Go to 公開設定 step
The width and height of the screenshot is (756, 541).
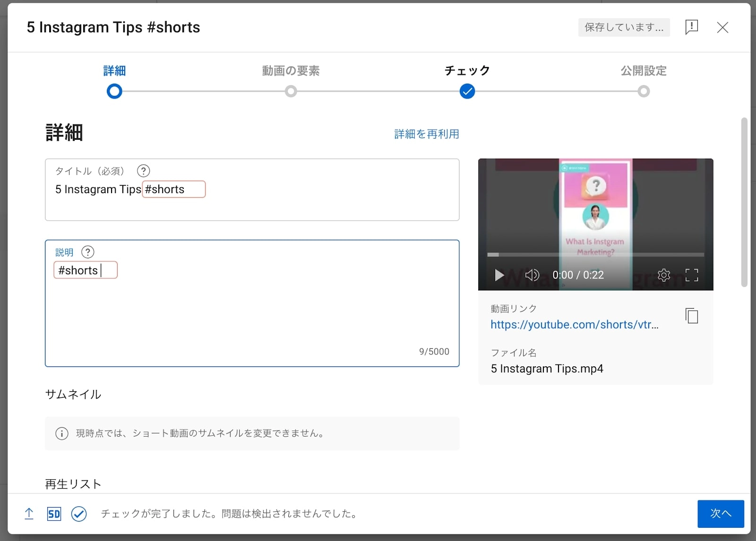644,71
